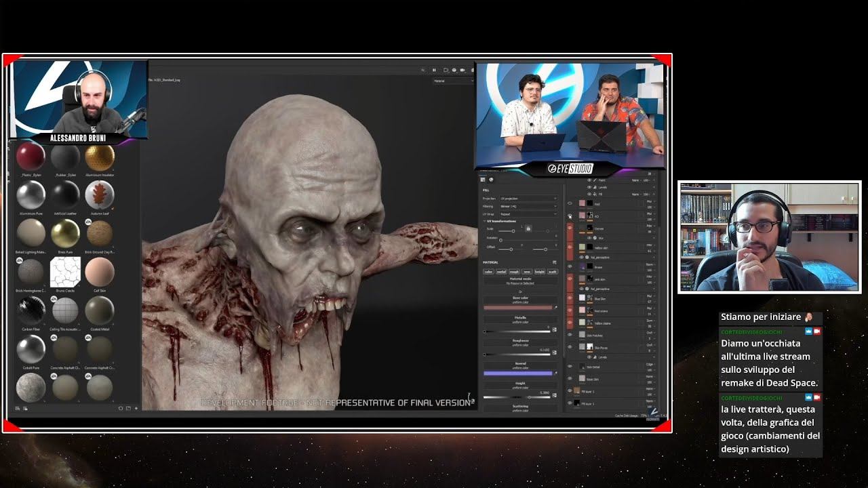Click icon at end of Metallic slider
Image resolution: width=868 pixels, height=488 pixels.
(554, 330)
